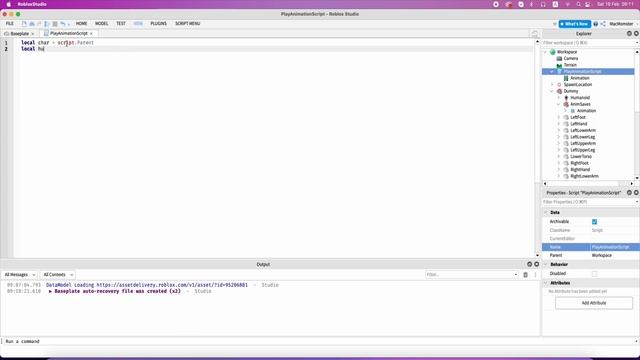Switch to the HOME ribbon tab
Screen dimensions: 640x360
[x=81, y=24]
